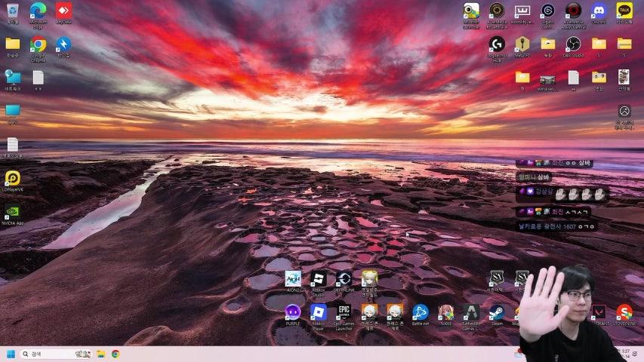Open the Discord desktop shortcut
Image resolution: width=644 pixels, height=362 pixels.
(598, 11)
